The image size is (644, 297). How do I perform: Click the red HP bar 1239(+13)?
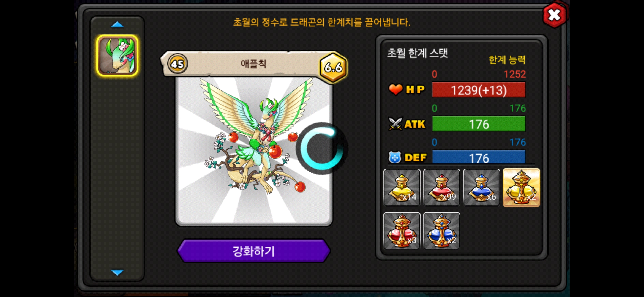coord(479,90)
